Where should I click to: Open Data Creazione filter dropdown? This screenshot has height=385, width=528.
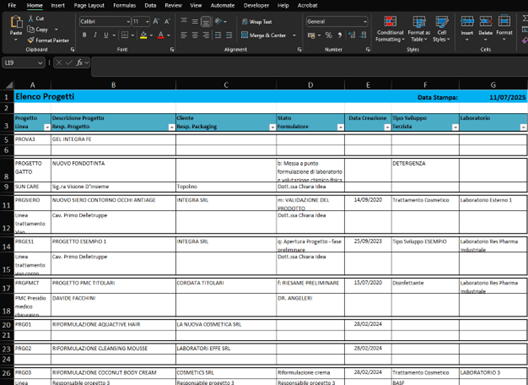click(388, 127)
